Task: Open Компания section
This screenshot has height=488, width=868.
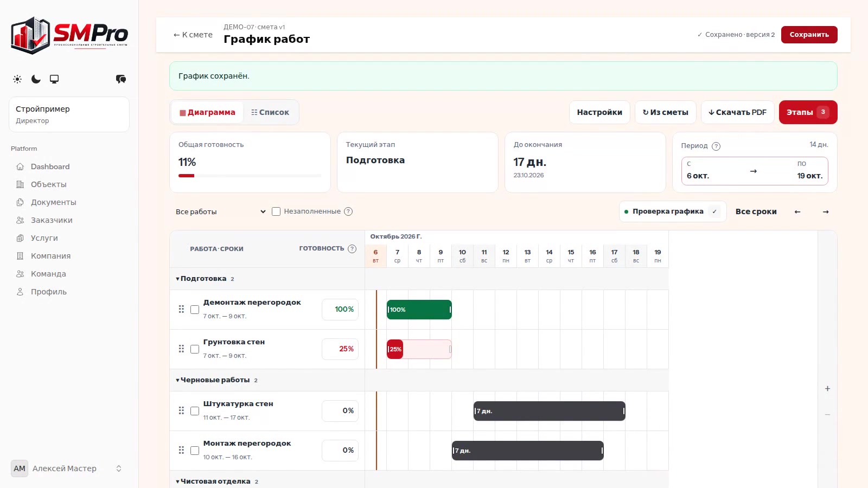Action: 50,256
